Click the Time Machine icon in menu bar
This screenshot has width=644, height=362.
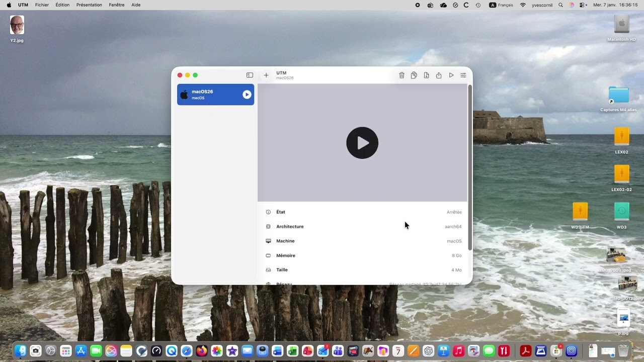pyautogui.click(x=478, y=5)
